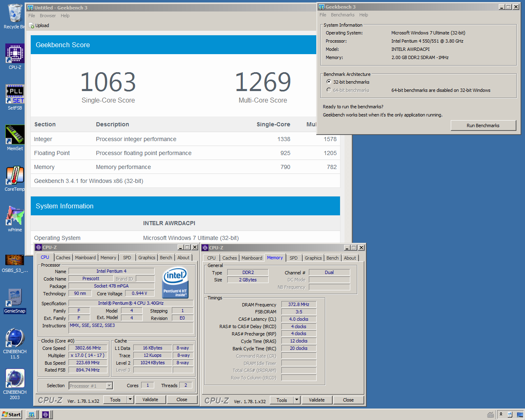The height and width of the screenshot is (420, 525).
Task: Launch the CPU-Z desktop shortcut
Action: point(15,57)
